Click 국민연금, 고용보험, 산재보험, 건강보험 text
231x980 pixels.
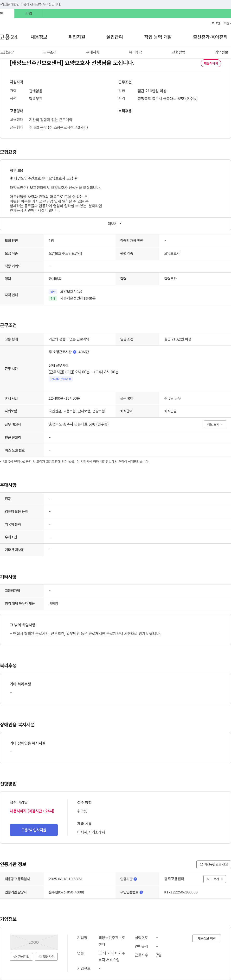pos(77,411)
